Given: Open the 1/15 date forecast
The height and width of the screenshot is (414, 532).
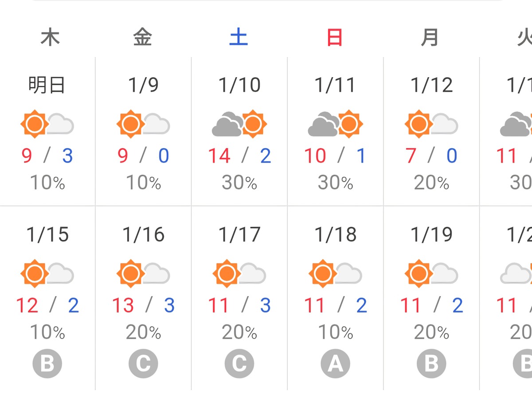Looking at the screenshot, I should 47,234.
